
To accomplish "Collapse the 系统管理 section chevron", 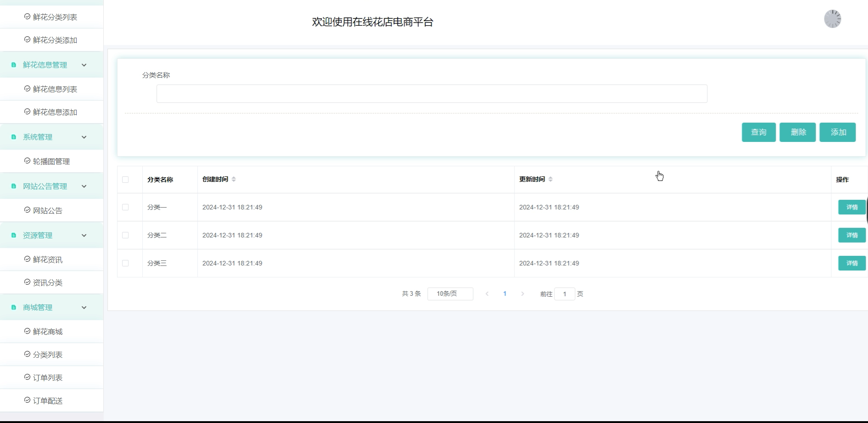I will click(84, 137).
